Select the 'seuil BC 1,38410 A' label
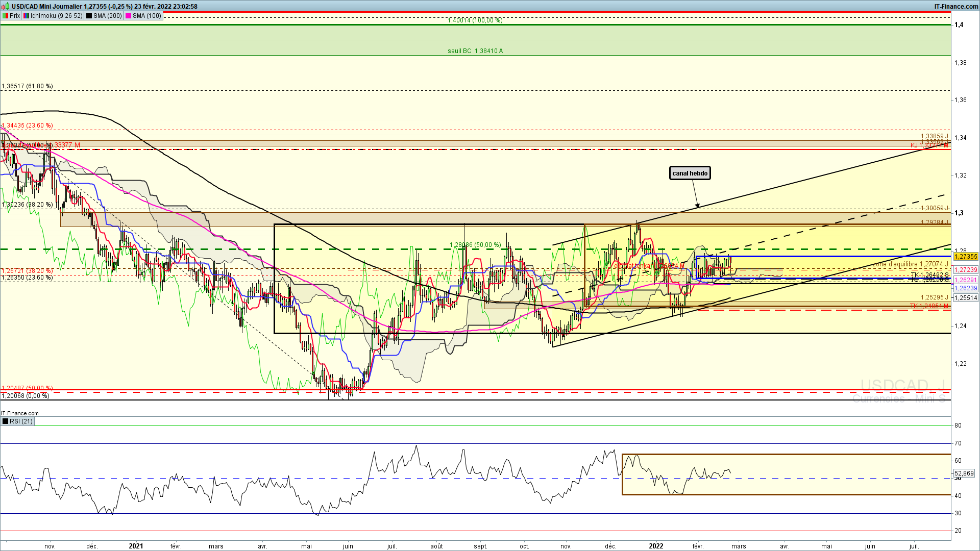Viewport: 980px width, 551px height. [x=475, y=51]
